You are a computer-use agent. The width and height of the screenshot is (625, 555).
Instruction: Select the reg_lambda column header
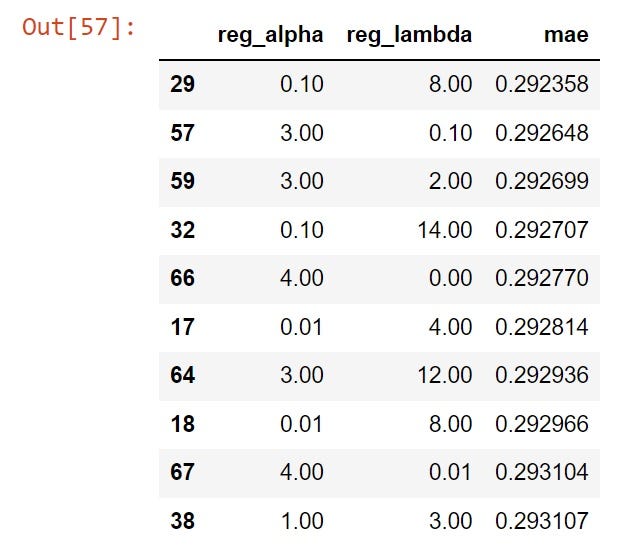409,35
